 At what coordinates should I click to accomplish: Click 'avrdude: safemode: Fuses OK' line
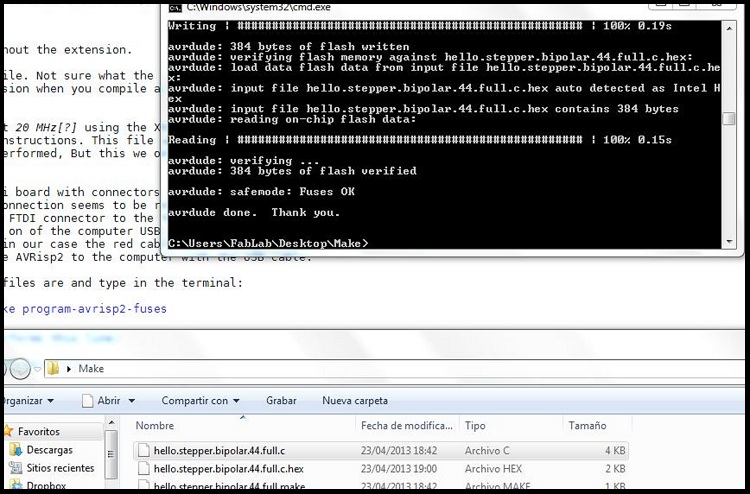pyautogui.click(x=262, y=192)
